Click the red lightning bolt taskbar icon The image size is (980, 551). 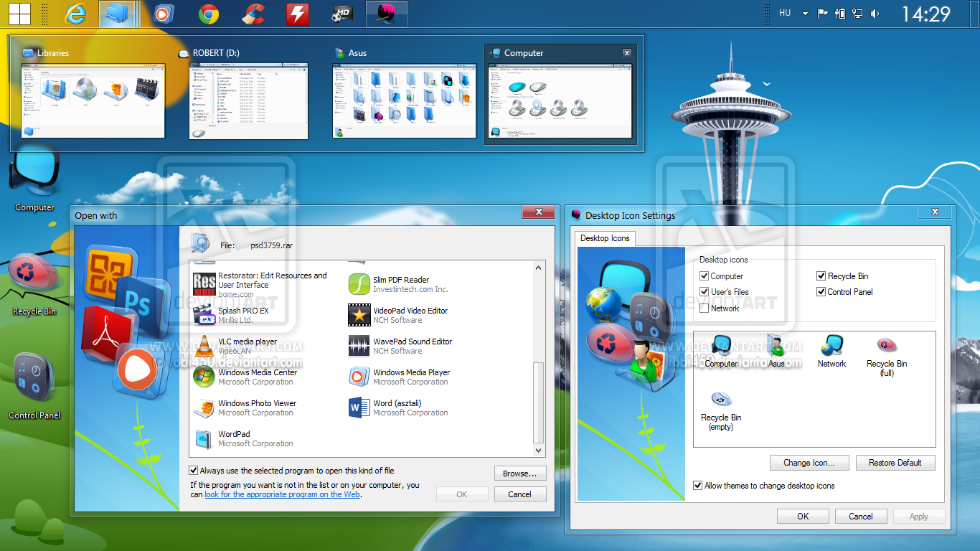click(297, 13)
